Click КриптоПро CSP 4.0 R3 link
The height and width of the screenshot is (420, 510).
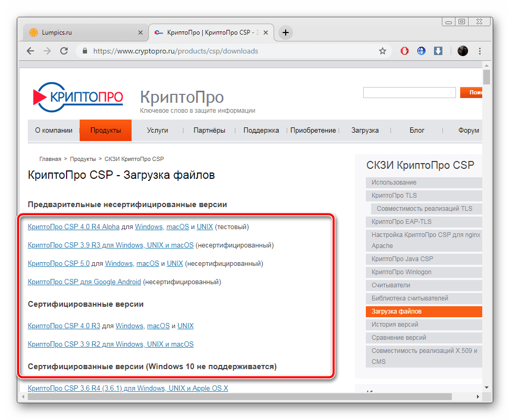tap(64, 326)
